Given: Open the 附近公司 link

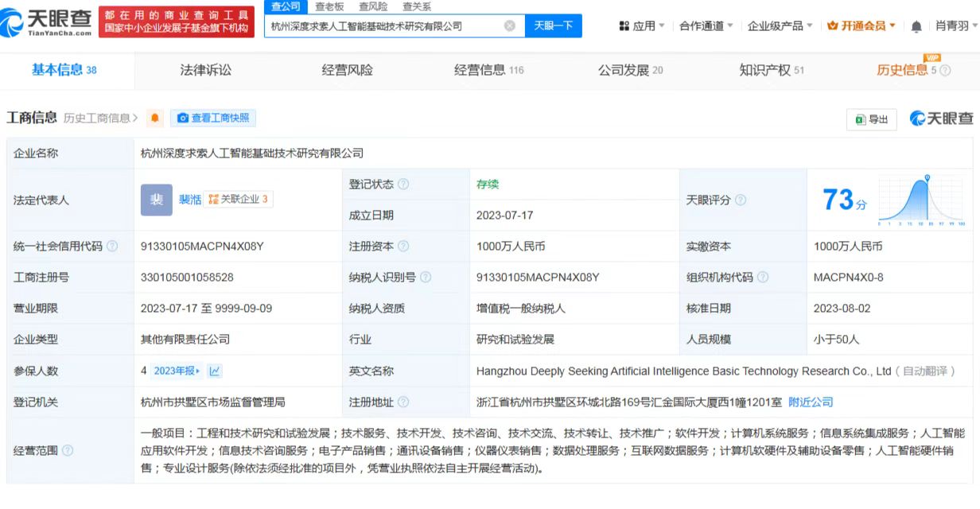Looking at the screenshot, I should [811, 402].
